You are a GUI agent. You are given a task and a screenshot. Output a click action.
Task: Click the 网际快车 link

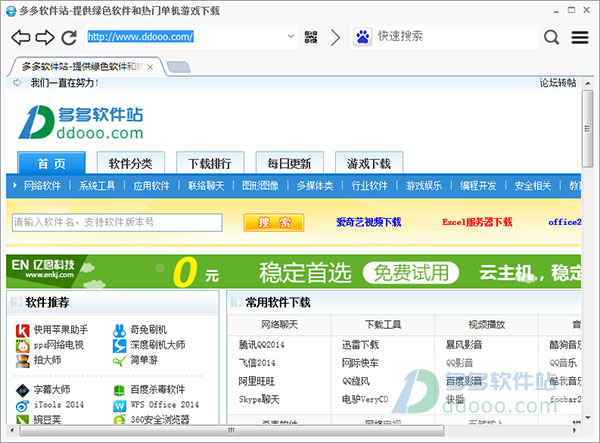tap(360, 363)
